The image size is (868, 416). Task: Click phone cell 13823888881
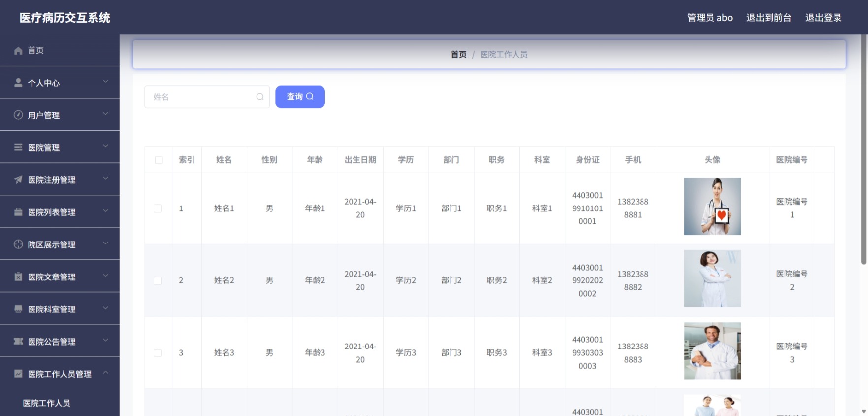[633, 208]
